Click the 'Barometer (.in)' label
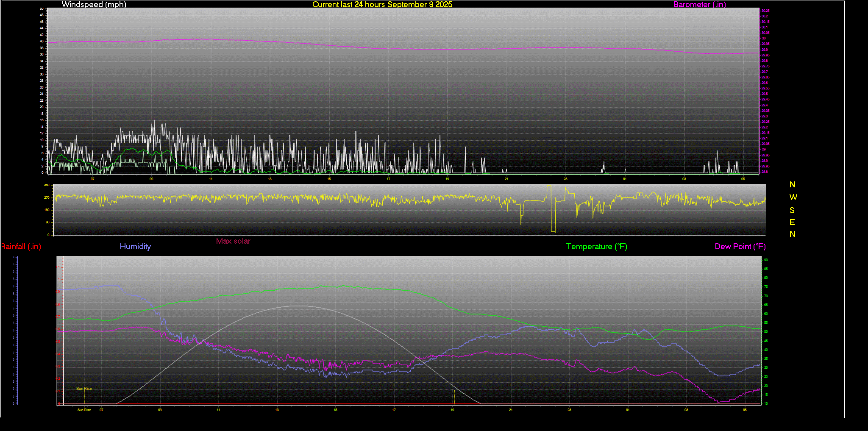The height and width of the screenshot is (431, 868). click(x=699, y=4)
